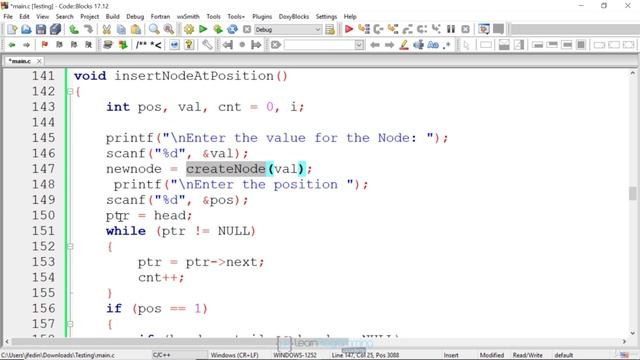640x360 pixels.
Task: Start debugging with red arrow
Action: coord(349,29)
